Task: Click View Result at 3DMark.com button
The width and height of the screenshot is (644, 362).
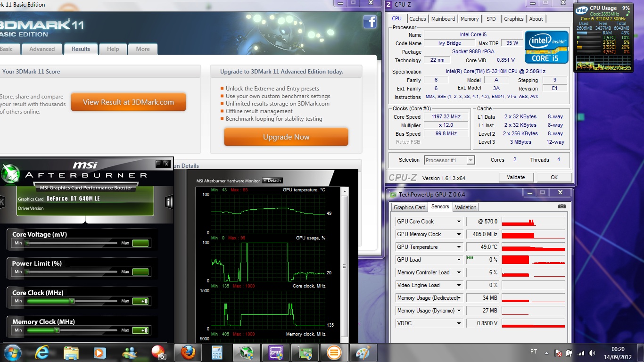Action: (x=128, y=102)
